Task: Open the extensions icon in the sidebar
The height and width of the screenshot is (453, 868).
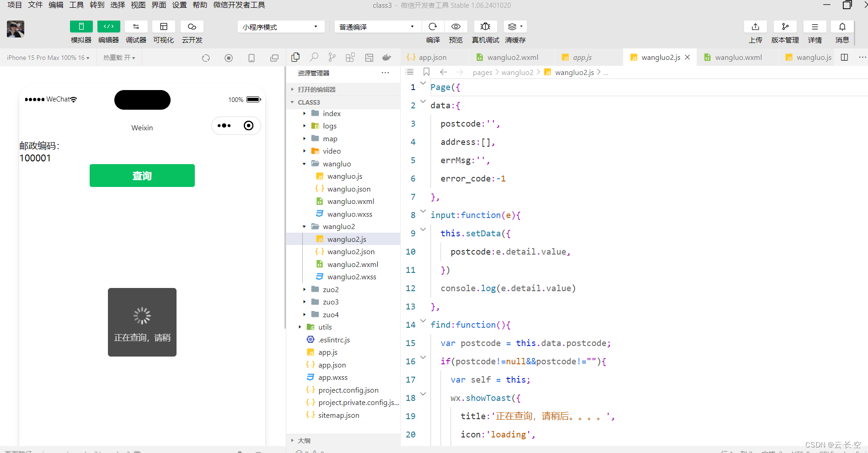Action: pos(350,57)
